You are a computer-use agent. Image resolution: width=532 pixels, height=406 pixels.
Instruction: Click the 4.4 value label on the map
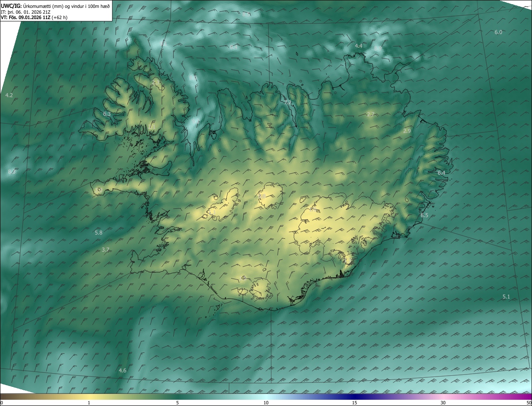(x=359, y=46)
